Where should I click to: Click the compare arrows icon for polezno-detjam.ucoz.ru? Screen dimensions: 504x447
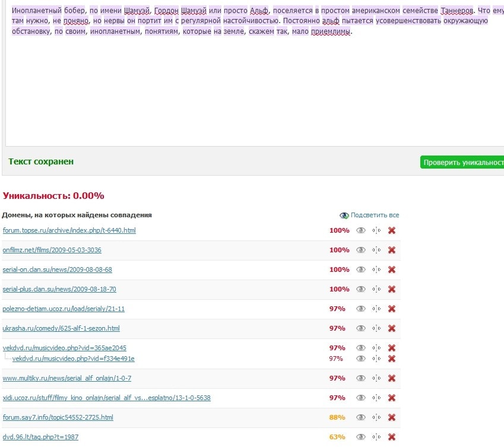tap(376, 309)
